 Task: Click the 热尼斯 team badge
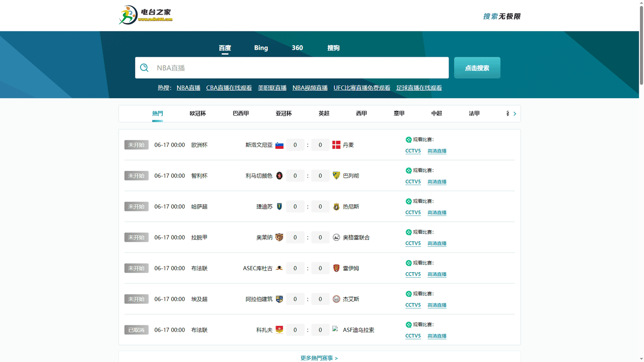click(336, 207)
